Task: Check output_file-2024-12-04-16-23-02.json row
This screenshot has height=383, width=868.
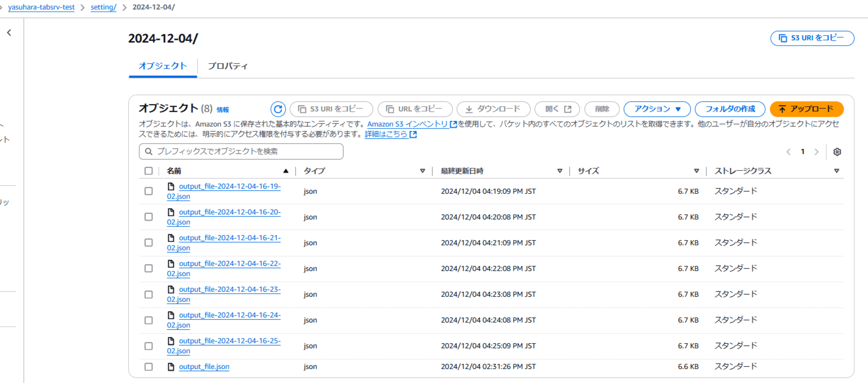Action: pos(148,295)
